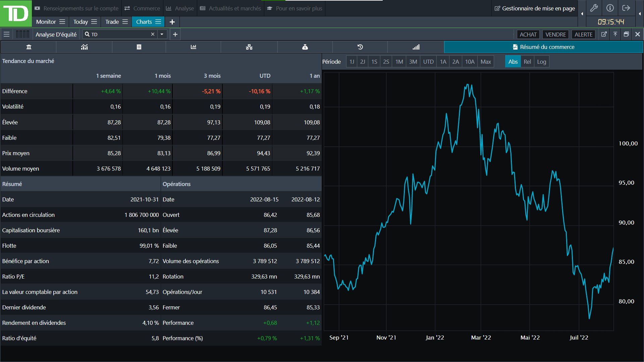The width and height of the screenshot is (644, 362).
Task: Click the money bag icon tab
Action: (305, 47)
